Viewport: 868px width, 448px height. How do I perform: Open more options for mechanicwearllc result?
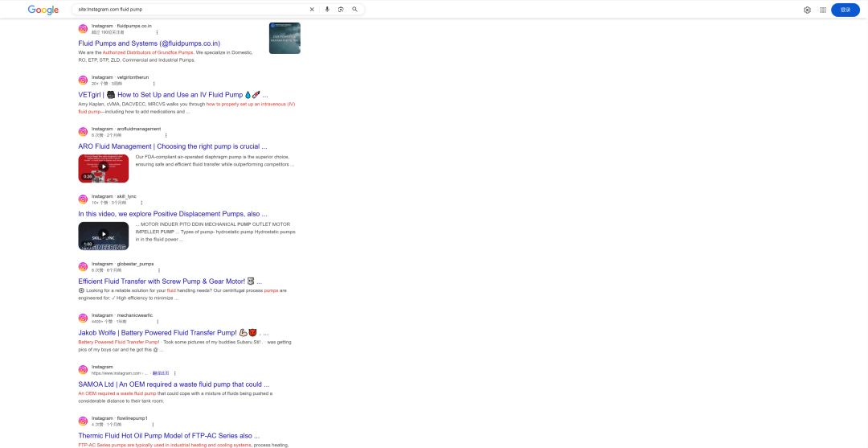pyautogui.click(x=158, y=322)
